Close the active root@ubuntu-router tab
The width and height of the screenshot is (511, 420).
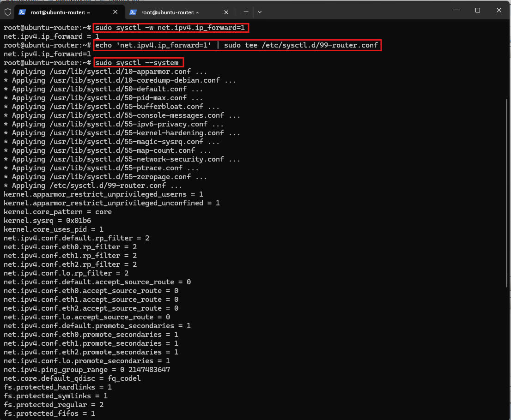(116, 12)
